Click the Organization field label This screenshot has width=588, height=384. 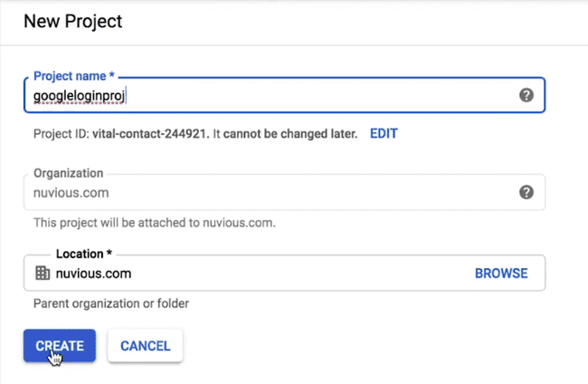point(68,173)
